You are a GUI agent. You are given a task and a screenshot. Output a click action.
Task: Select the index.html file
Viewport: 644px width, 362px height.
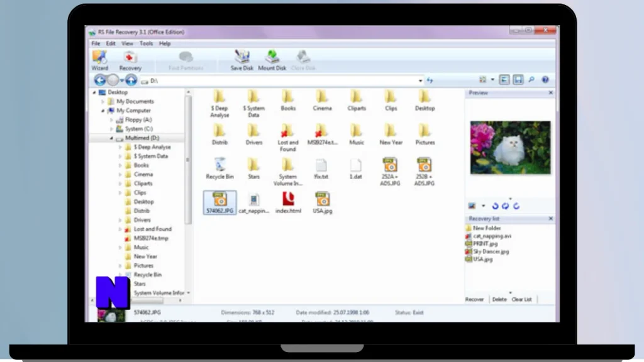point(288,203)
